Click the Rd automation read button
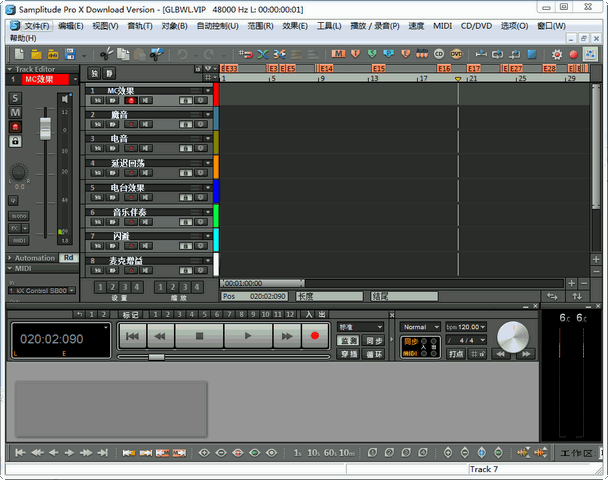The width and height of the screenshot is (608, 480). click(68, 258)
